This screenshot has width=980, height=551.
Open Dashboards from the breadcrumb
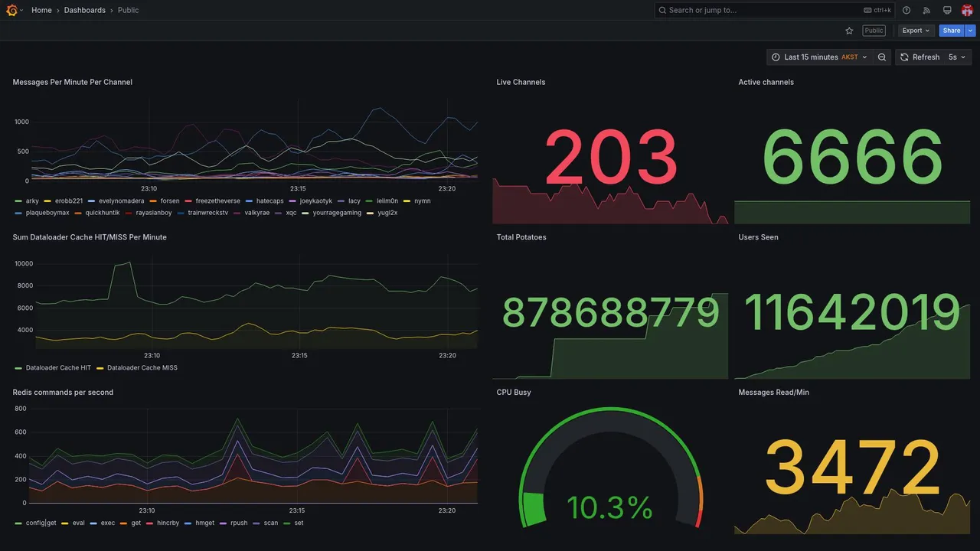coord(85,10)
